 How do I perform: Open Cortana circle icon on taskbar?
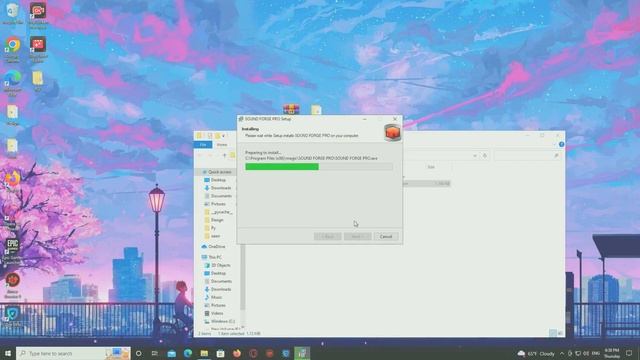(x=139, y=353)
